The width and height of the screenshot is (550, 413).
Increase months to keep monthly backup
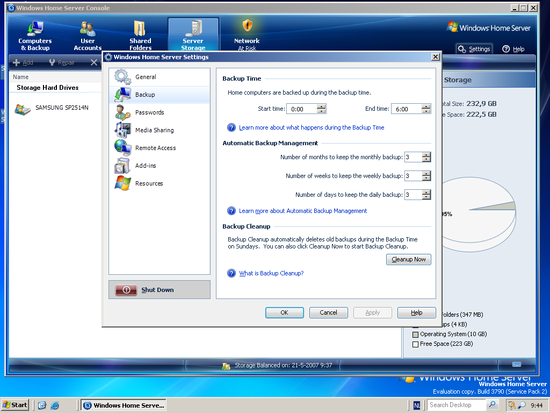(426, 155)
